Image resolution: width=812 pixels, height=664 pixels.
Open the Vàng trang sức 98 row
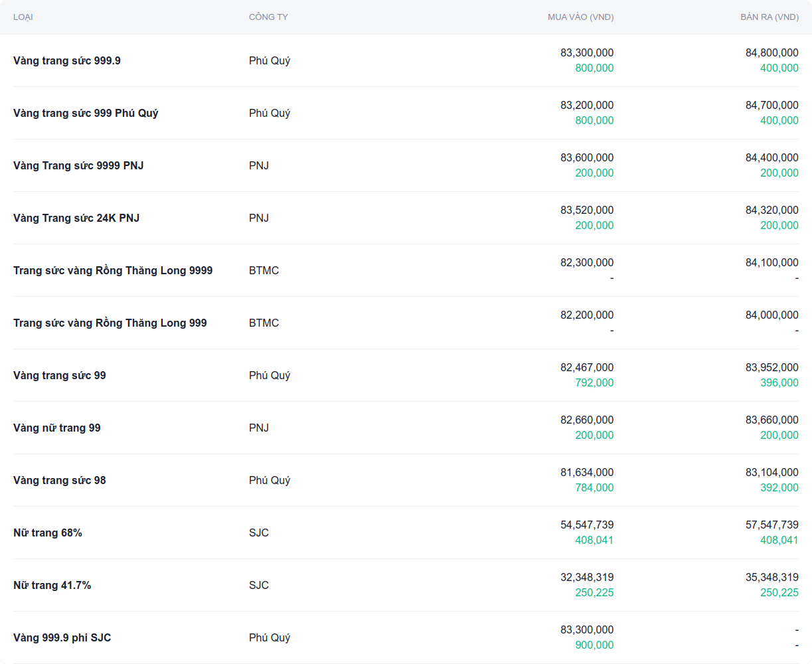60,481
